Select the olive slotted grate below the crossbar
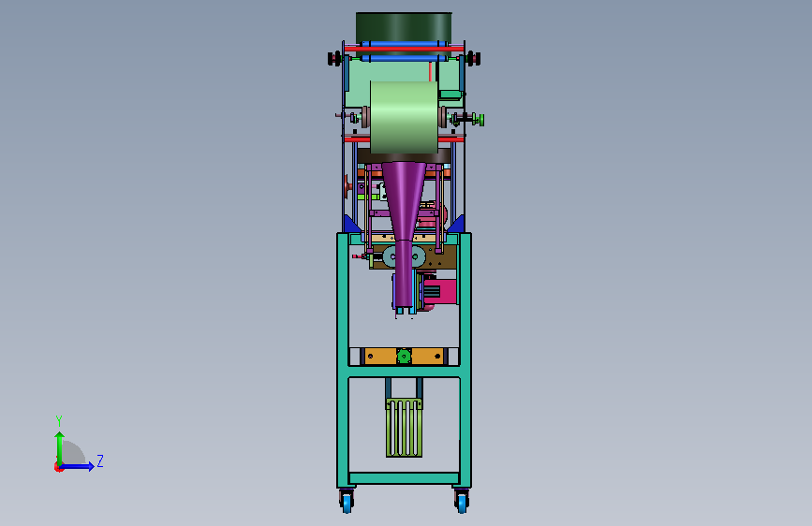 coord(404,428)
